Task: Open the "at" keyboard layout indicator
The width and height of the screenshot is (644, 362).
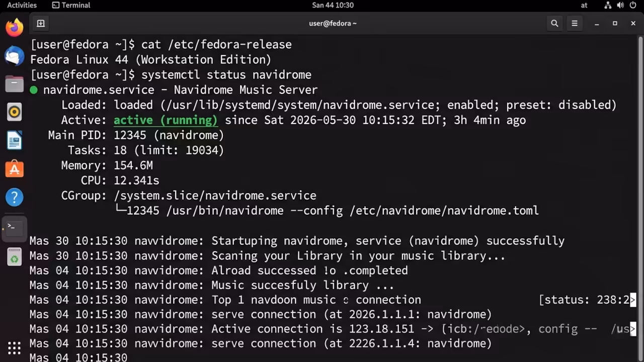Action: [584, 5]
